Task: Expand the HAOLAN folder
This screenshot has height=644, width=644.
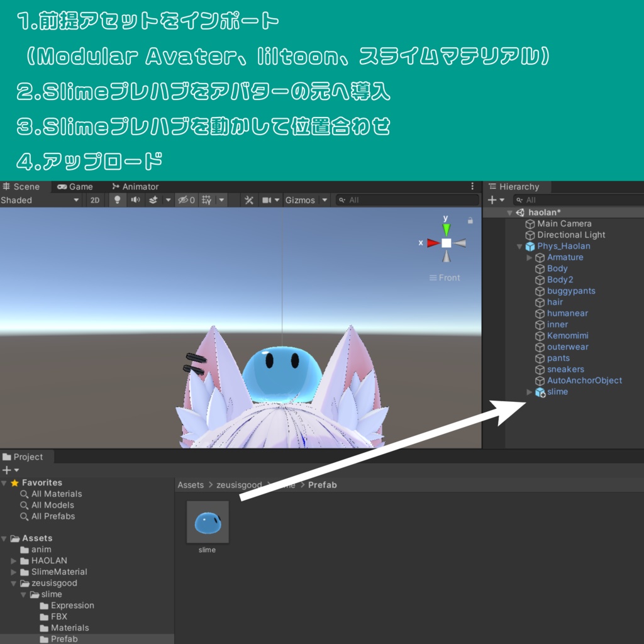Action: click(x=14, y=561)
